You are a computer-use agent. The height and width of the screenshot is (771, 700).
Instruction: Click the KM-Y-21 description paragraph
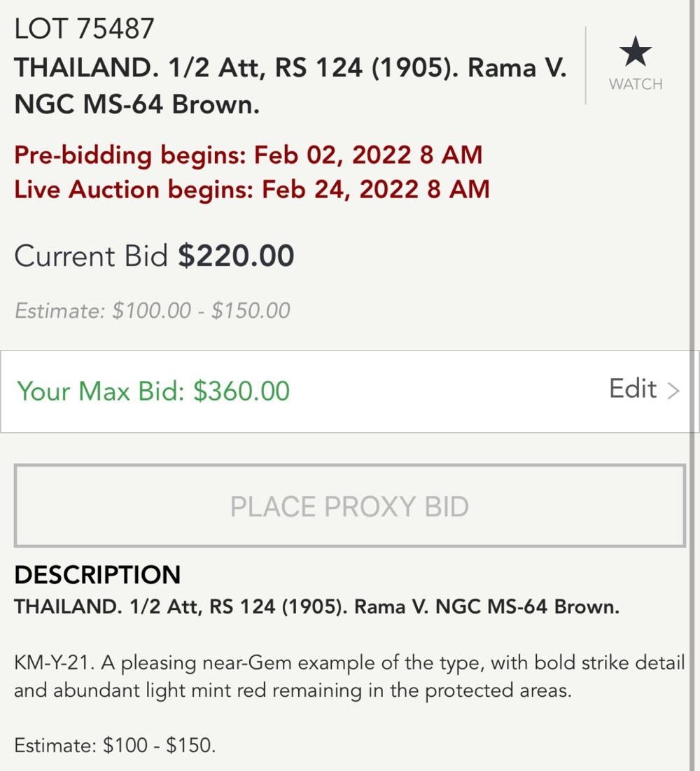[349, 676]
